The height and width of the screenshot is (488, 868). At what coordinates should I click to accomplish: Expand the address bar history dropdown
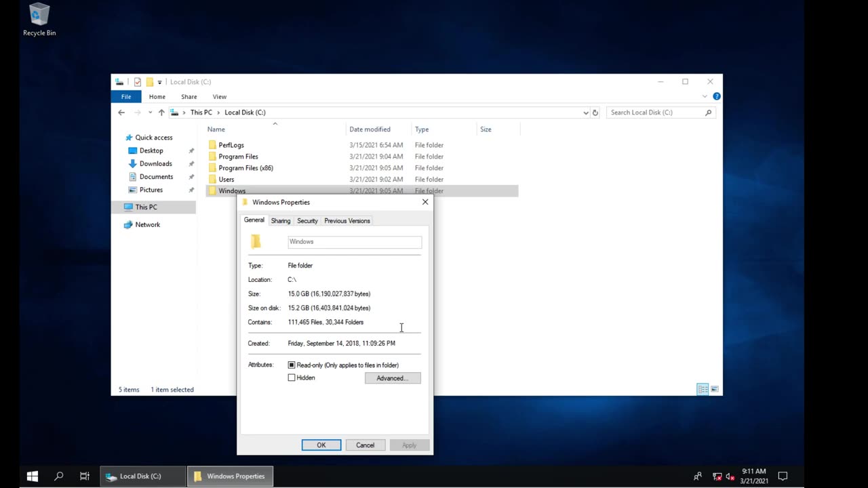(586, 113)
